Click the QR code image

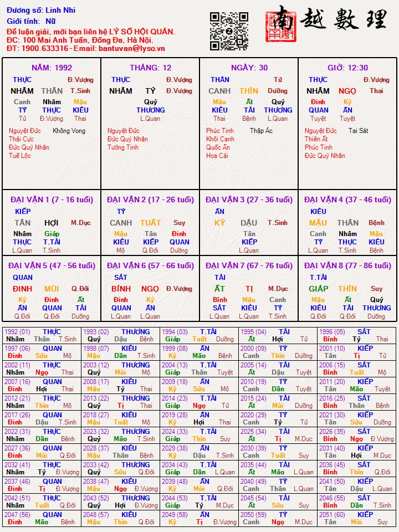point(229,31)
